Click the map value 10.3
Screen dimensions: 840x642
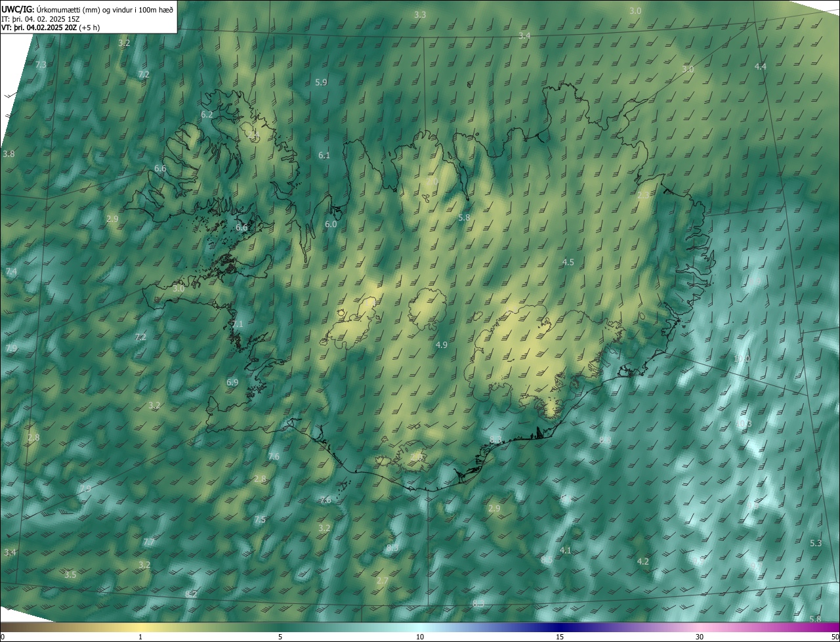[x=744, y=424]
